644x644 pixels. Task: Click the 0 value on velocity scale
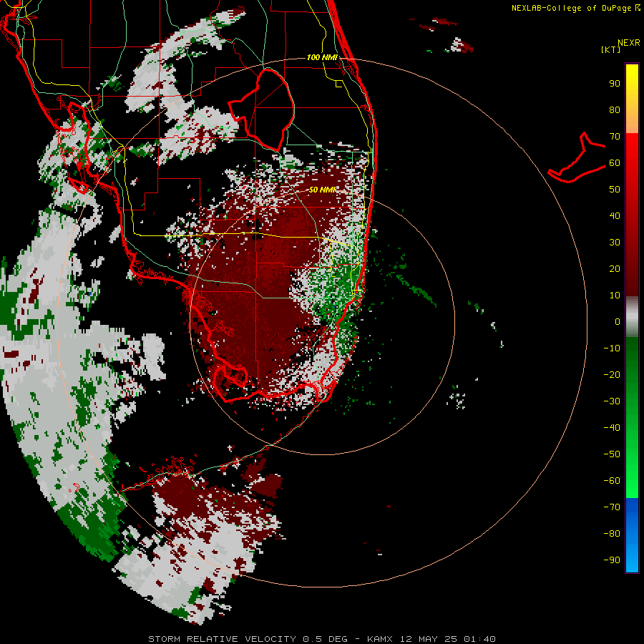click(618, 321)
